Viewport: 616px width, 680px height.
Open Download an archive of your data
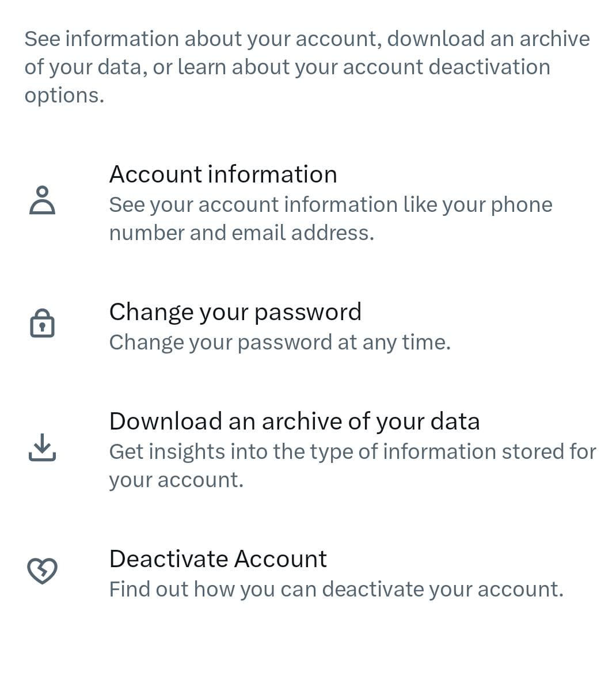(294, 421)
